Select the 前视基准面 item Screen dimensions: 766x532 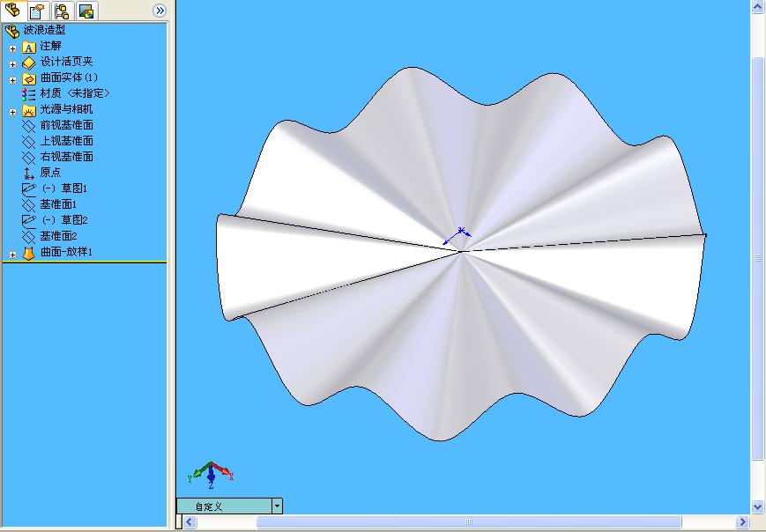(x=66, y=125)
